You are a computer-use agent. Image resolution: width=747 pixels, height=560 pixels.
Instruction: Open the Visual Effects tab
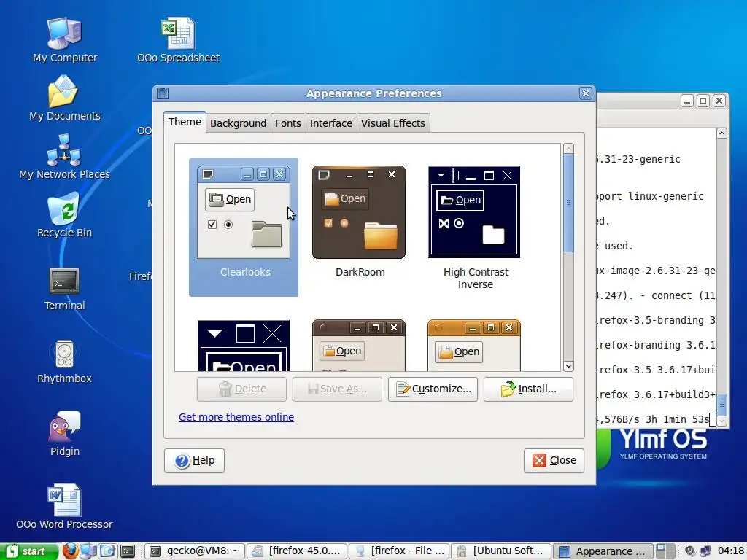pos(392,122)
